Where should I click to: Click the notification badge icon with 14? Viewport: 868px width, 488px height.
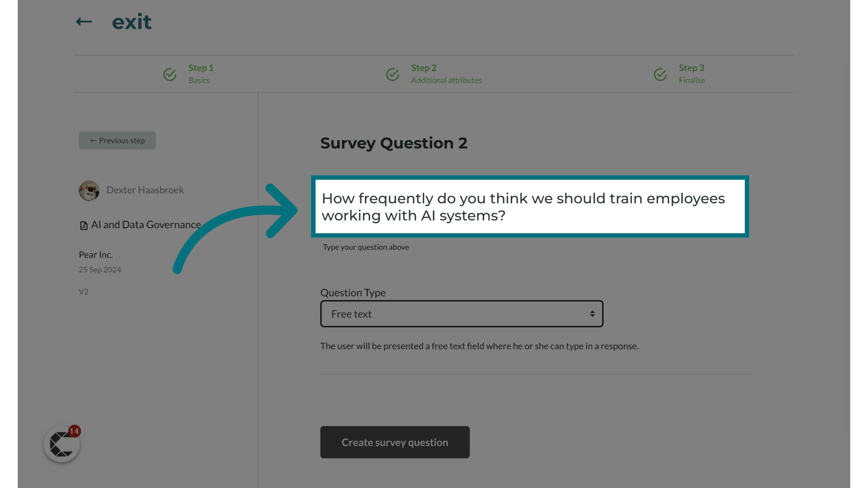tap(74, 431)
